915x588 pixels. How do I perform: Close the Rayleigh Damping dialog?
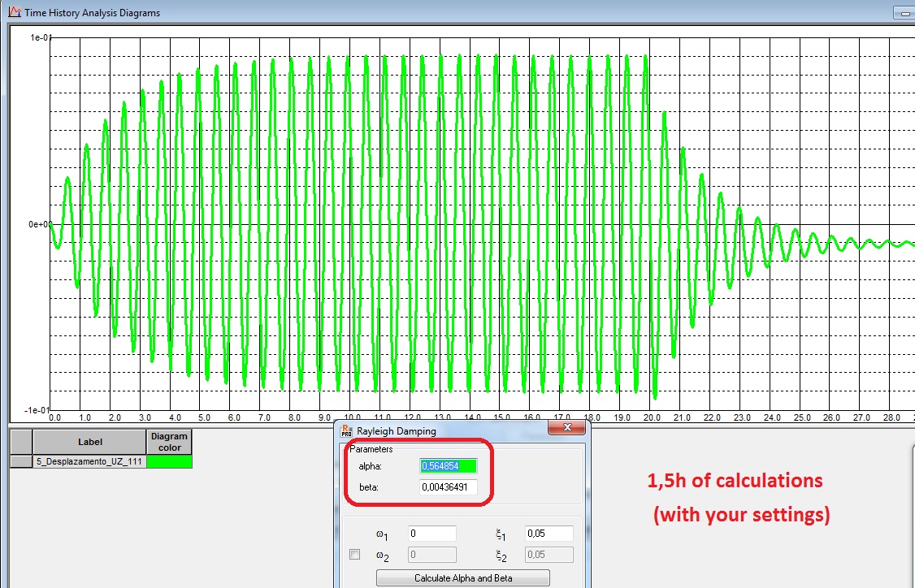click(x=568, y=428)
